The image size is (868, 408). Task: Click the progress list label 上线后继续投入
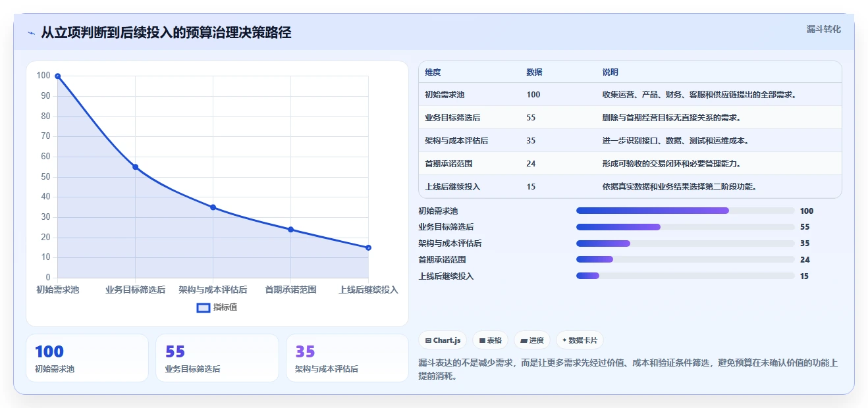pyautogui.click(x=446, y=276)
